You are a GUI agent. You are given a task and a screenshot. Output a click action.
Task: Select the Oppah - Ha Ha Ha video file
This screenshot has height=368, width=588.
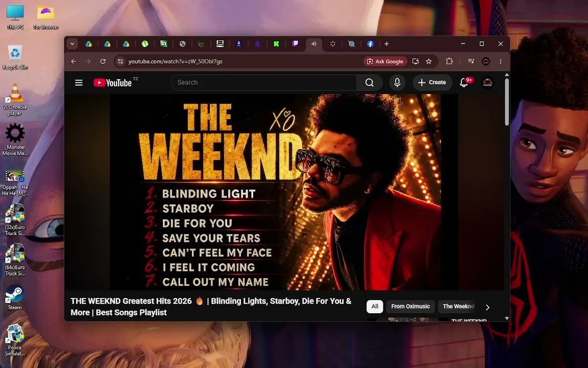(x=15, y=182)
